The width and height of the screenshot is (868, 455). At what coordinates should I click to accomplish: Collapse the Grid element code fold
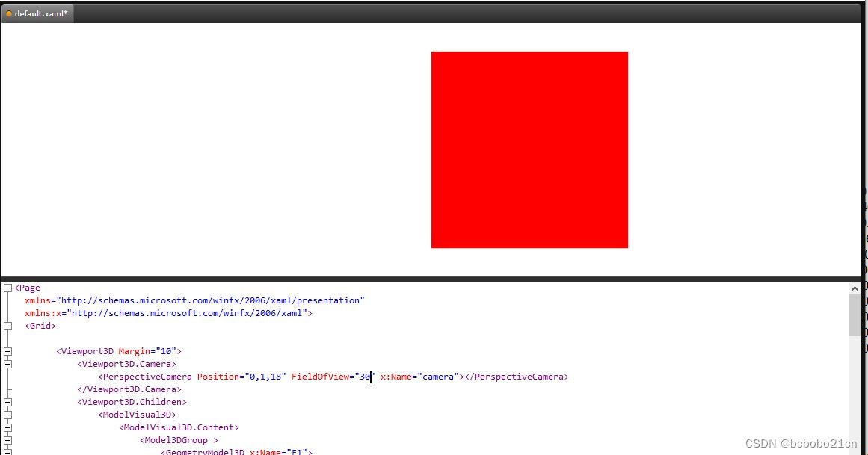point(6,326)
